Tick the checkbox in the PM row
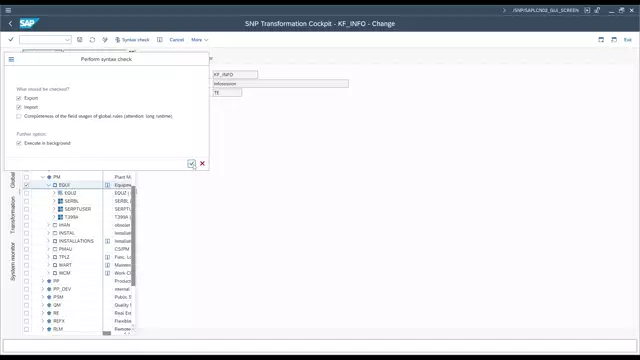 [x=27, y=177]
